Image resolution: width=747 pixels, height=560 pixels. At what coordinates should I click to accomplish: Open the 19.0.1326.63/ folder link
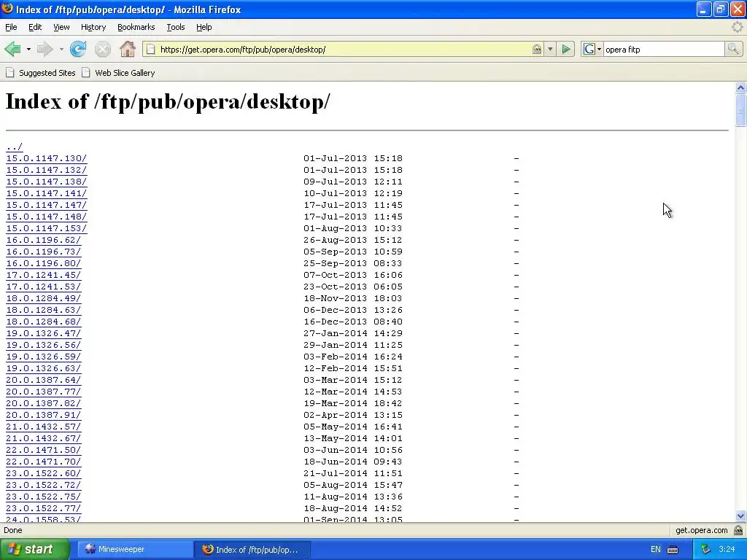[x=43, y=368]
